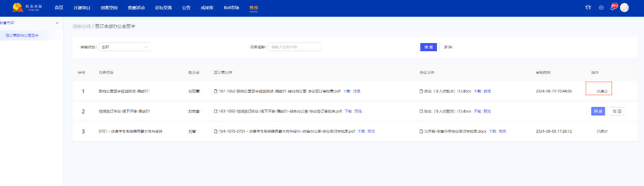
Task: Click audit time 2024-08-19 10:44:06
Action: (x=554, y=91)
